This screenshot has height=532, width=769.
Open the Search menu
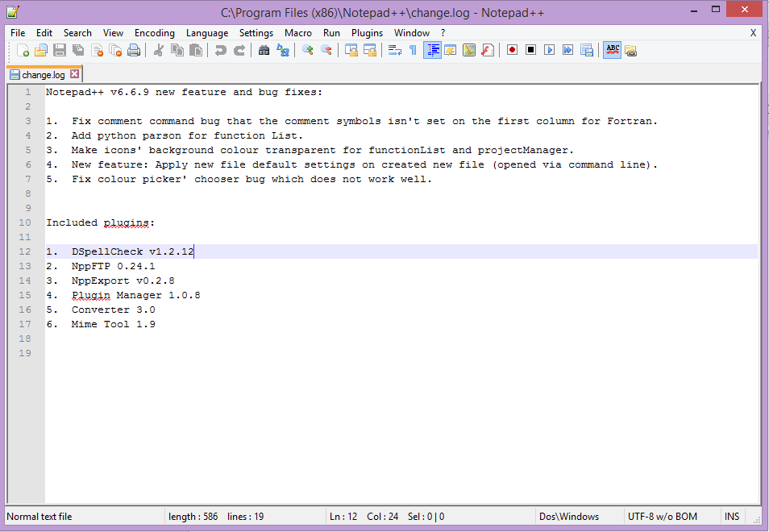point(77,33)
